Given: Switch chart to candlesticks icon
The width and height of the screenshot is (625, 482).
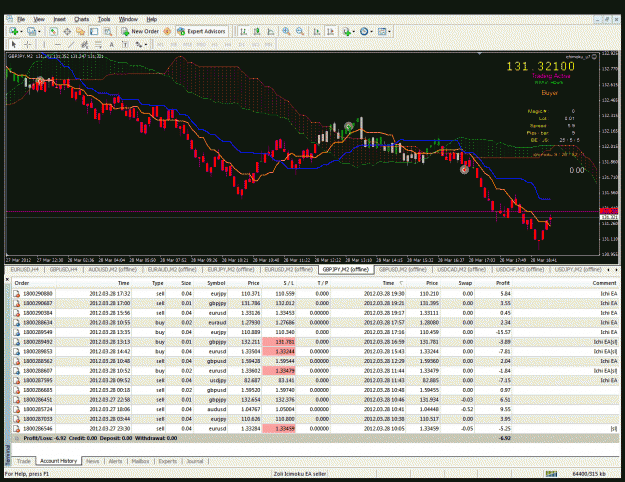Looking at the screenshot, I should (x=257, y=31).
